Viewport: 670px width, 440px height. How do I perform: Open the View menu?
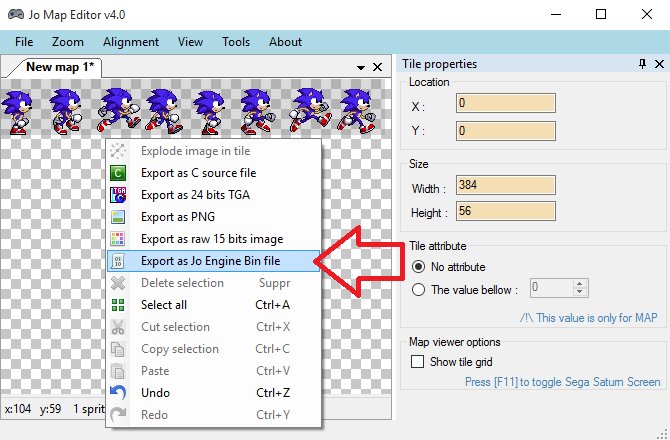190,42
